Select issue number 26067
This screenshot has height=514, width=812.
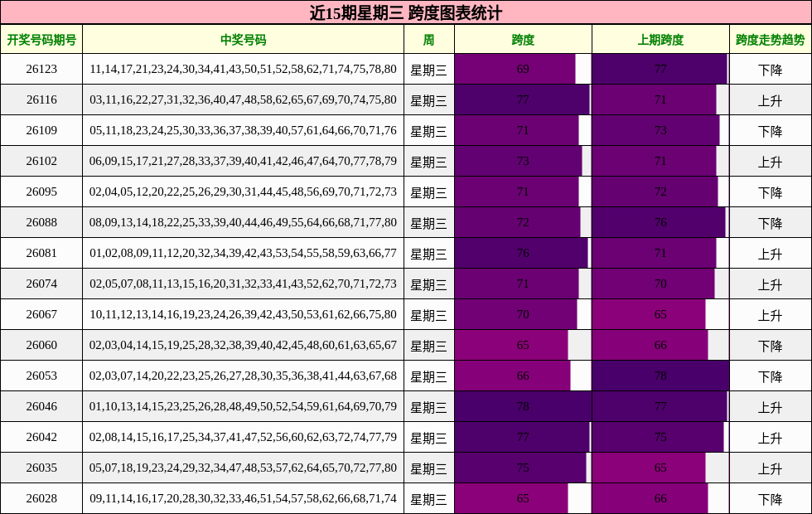[x=41, y=314]
